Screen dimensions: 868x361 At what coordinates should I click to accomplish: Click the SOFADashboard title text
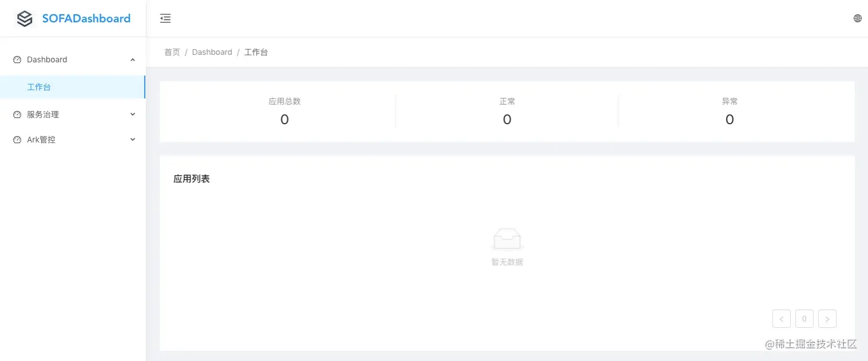86,18
